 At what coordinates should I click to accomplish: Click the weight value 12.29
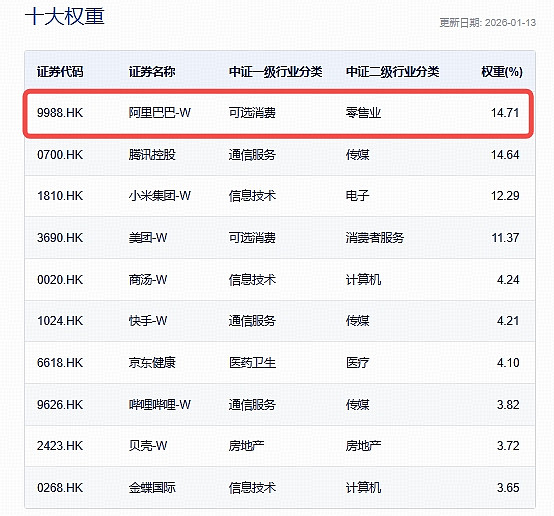[x=505, y=196]
